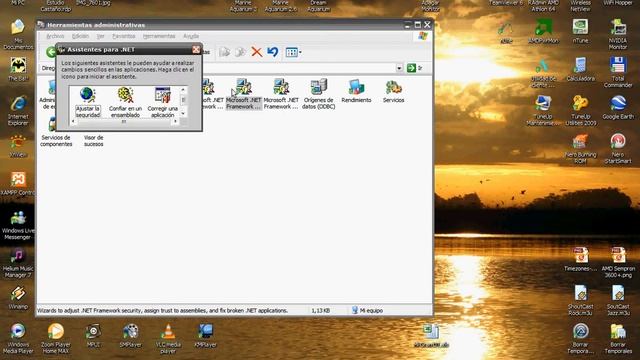The width and height of the screenshot is (640, 360).
Task: Open Winamp desktop icon
Action: click(x=18, y=298)
